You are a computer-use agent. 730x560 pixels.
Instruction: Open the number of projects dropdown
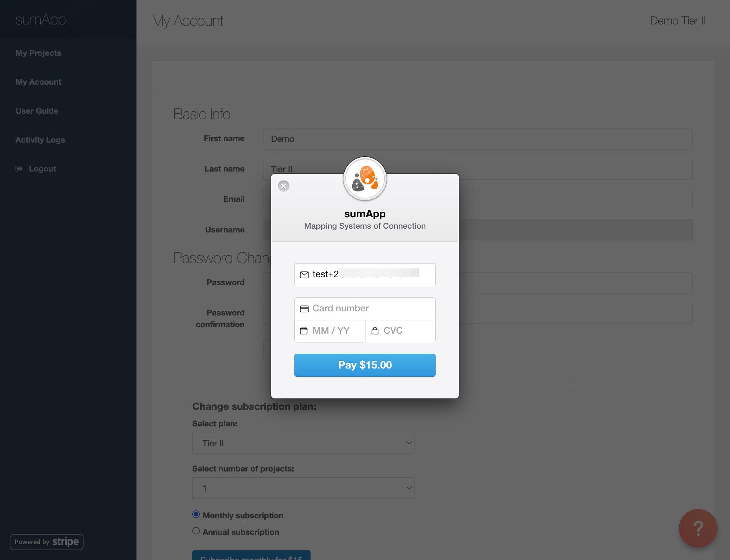point(303,488)
